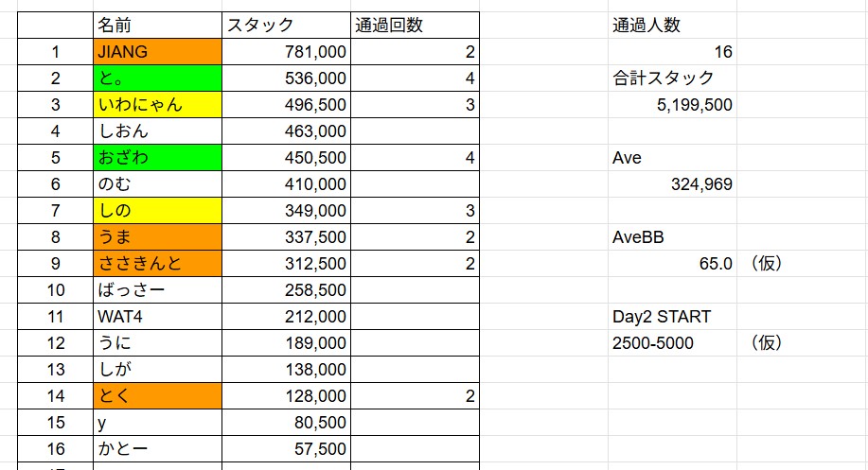The image size is (868, 470).
Task: Click the AveBB value 65.0
Action: tap(673, 264)
